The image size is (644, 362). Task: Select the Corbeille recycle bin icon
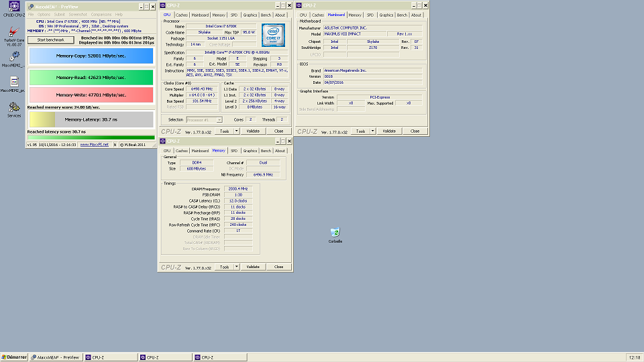click(x=335, y=235)
